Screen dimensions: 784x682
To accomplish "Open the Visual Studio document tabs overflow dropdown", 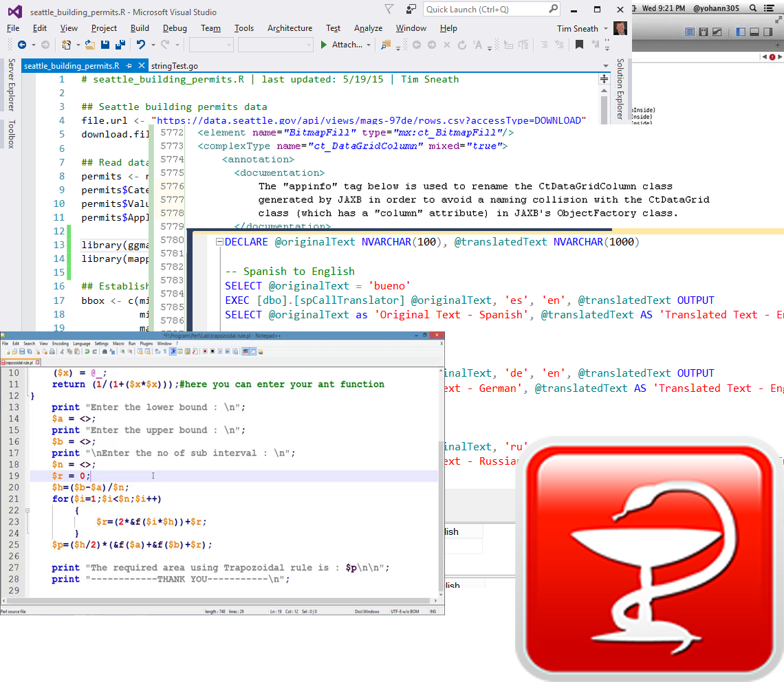I will pyautogui.click(x=605, y=66).
